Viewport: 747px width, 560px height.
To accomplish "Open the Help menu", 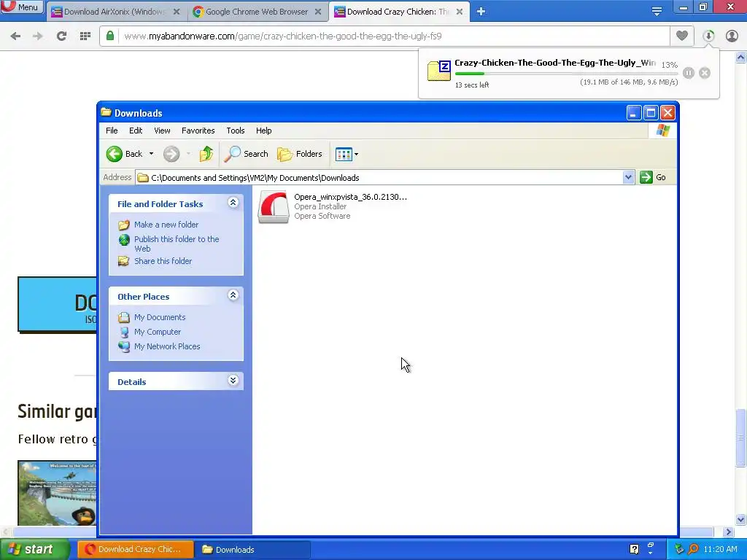I will [263, 131].
